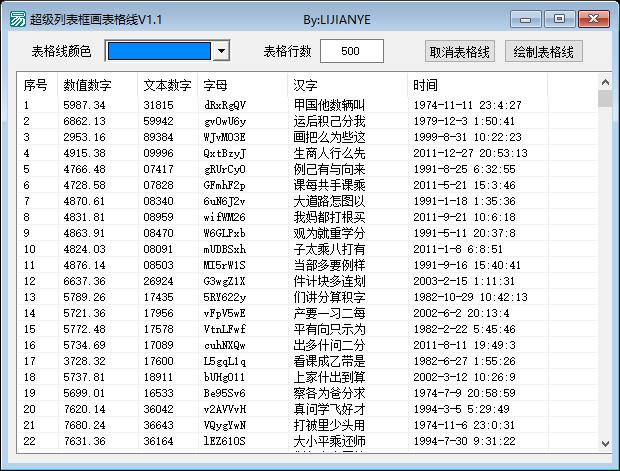Image resolution: width=620 pixels, height=471 pixels.
Task: Minimize the 超级列表框画表格线 window
Action: (527, 18)
